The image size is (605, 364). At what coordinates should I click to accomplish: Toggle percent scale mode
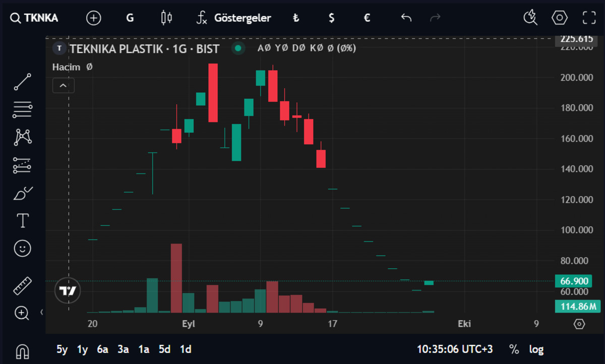point(514,349)
